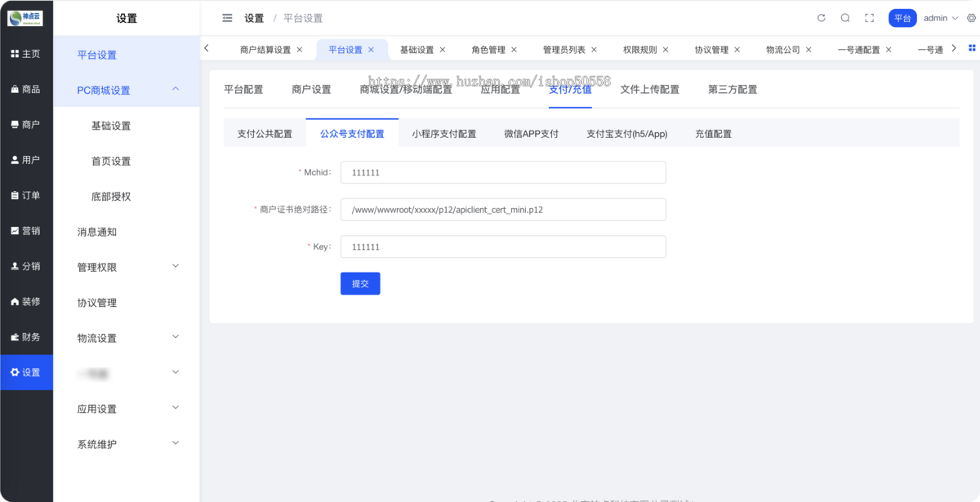This screenshot has height=502, width=980.
Task: Click the tab grid icon at far right
Action: point(971,49)
